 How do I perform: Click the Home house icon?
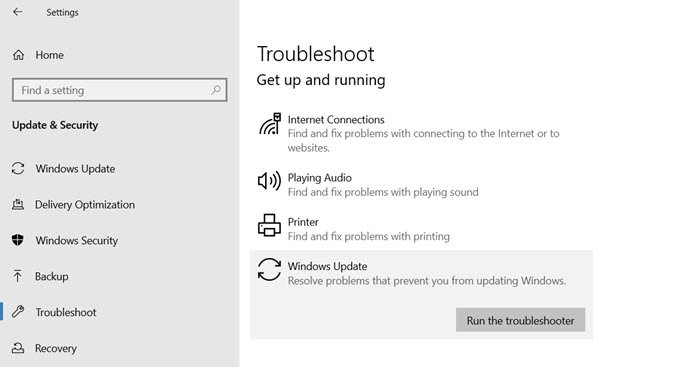tap(18, 55)
